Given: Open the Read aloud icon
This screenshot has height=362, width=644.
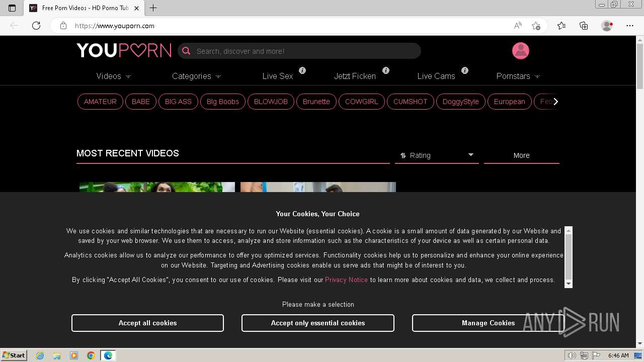Looking at the screenshot, I should click(x=518, y=26).
